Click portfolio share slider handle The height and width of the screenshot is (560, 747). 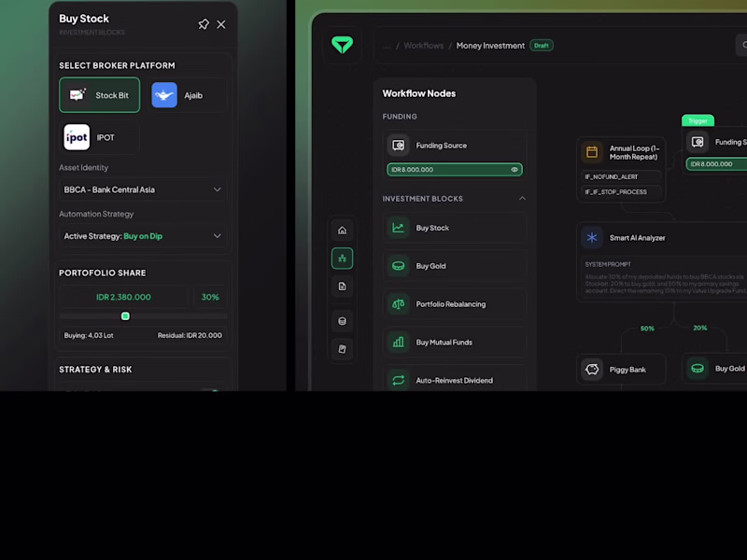[125, 316]
